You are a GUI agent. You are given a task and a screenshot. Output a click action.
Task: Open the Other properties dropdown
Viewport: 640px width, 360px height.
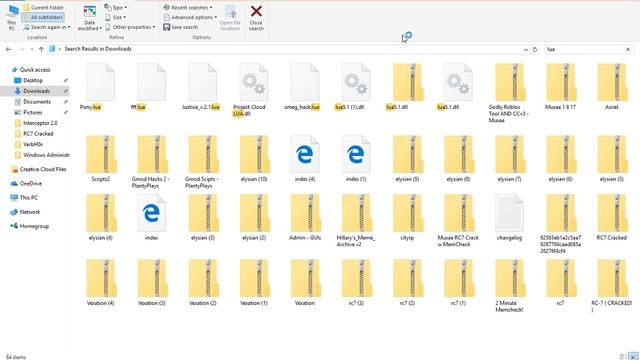tap(130, 27)
